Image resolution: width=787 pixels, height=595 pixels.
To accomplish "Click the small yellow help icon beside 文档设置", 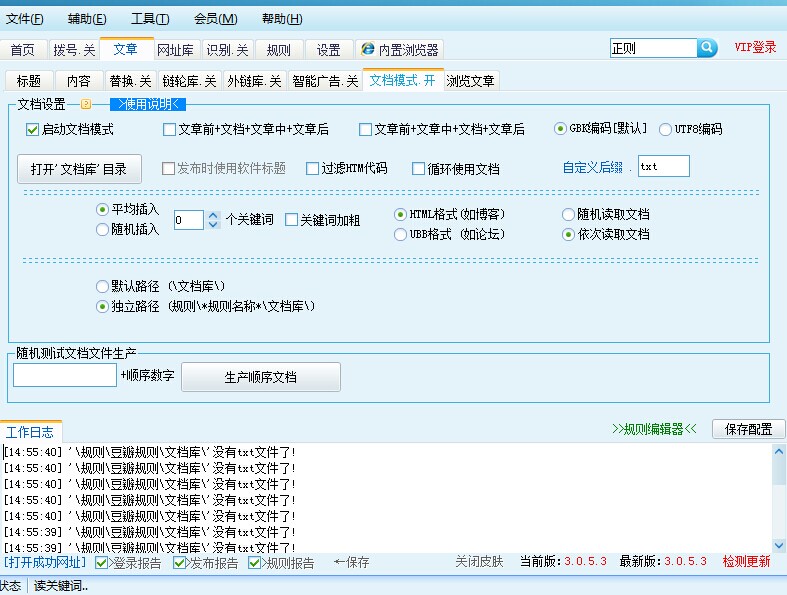I will (x=86, y=104).
